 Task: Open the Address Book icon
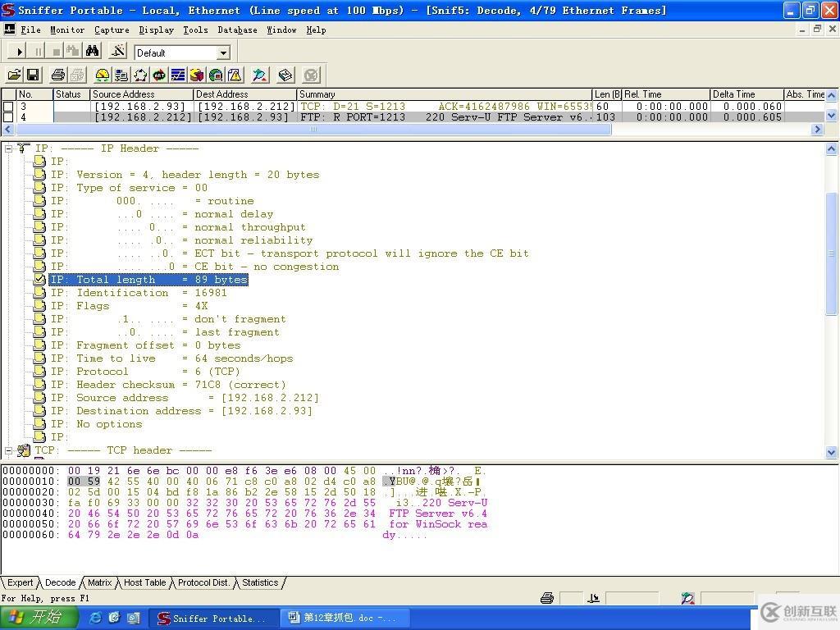[x=285, y=75]
